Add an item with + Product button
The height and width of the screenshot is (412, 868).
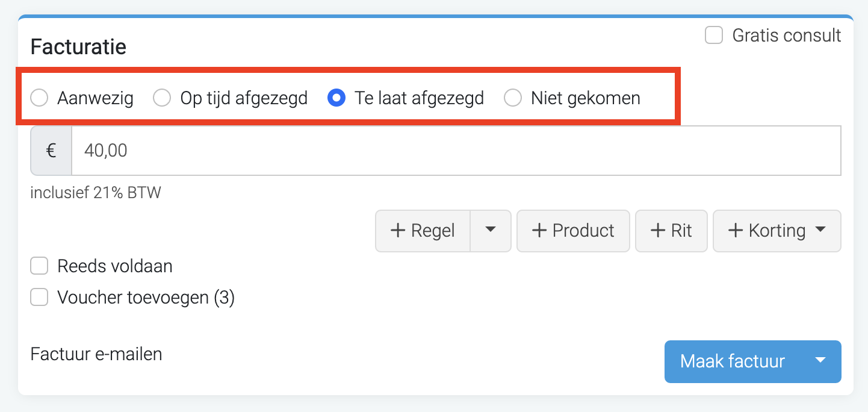573,231
